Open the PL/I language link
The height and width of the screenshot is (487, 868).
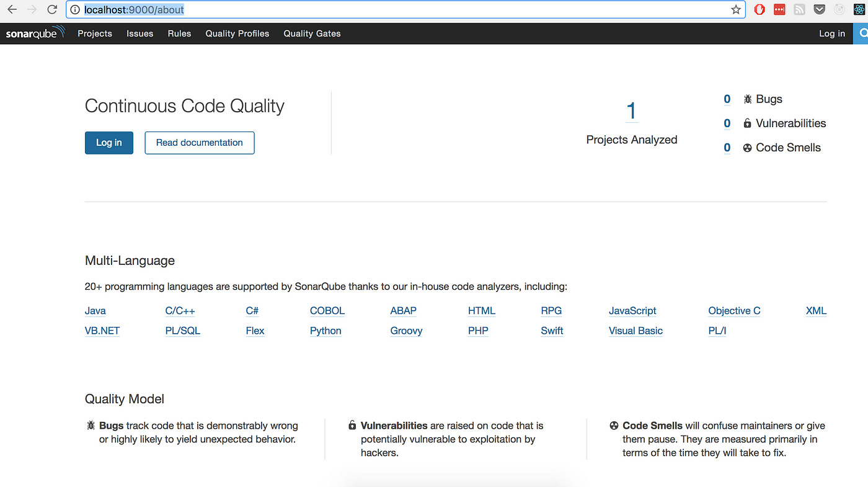tap(717, 331)
